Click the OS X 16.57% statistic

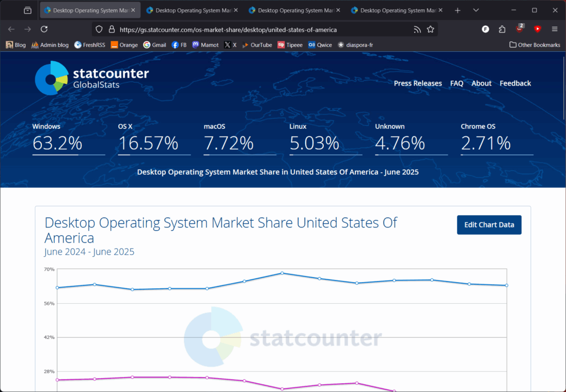tap(154, 139)
